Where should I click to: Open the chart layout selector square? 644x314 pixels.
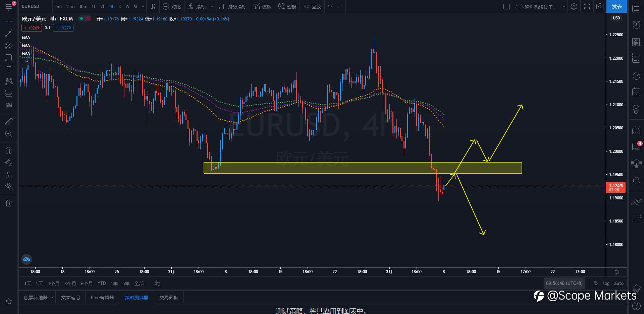pos(507,6)
